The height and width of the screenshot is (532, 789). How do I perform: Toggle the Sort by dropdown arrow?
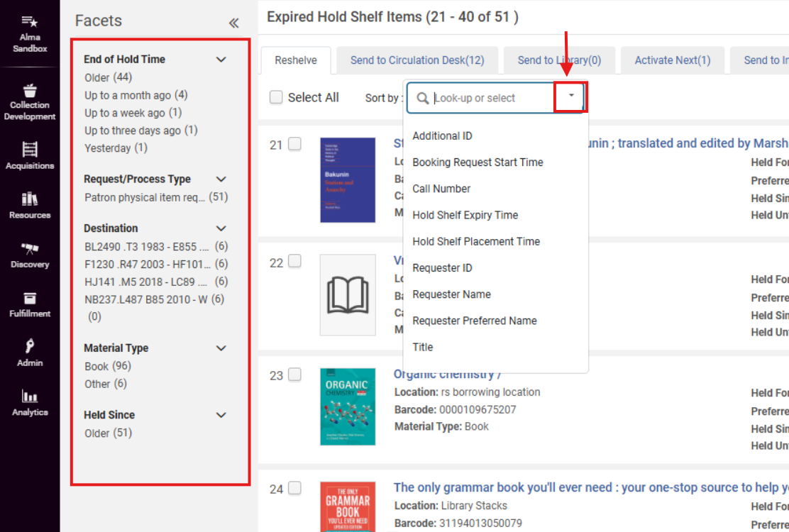point(571,96)
